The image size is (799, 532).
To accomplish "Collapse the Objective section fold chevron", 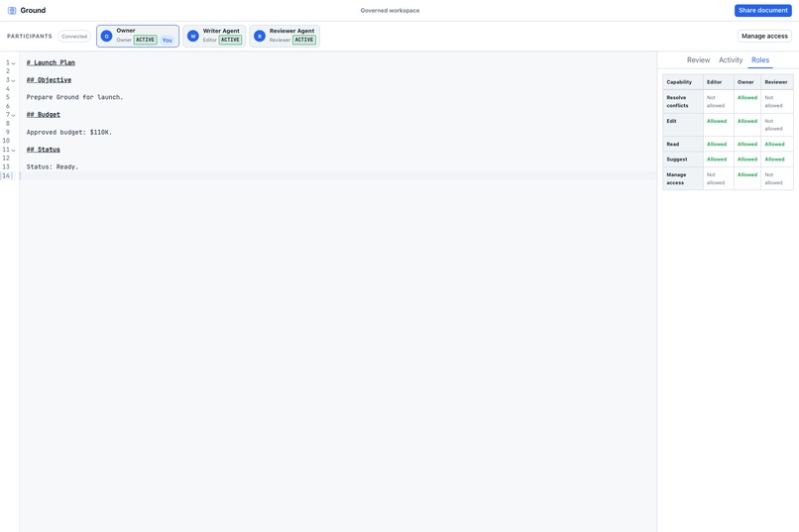I will [13, 80].
